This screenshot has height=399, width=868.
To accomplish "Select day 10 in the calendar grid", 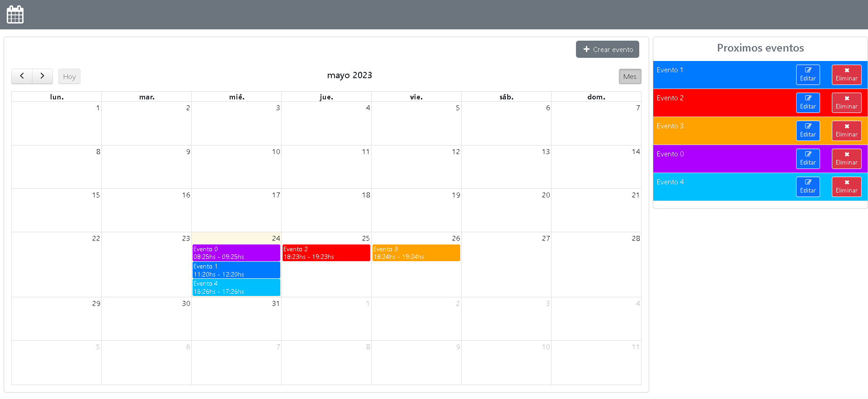I will (236, 167).
